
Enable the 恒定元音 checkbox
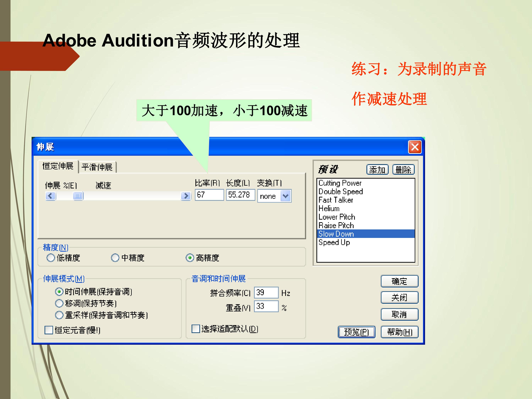(49, 330)
